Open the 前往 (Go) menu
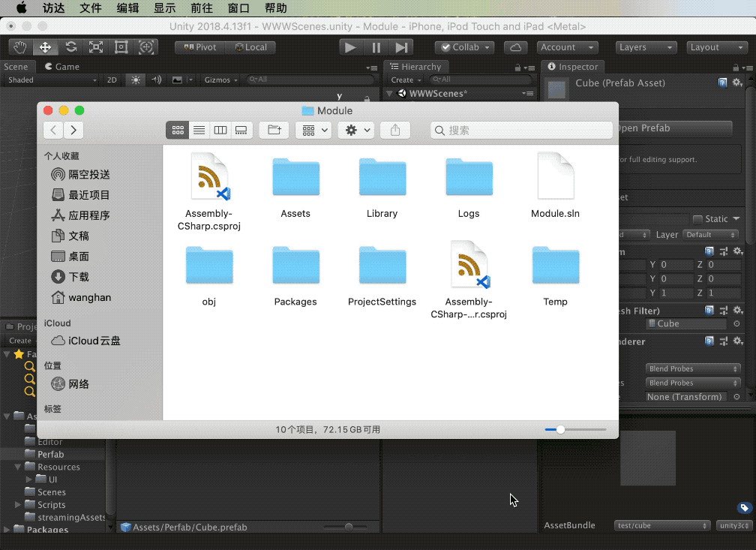756x550 pixels. 202,8
